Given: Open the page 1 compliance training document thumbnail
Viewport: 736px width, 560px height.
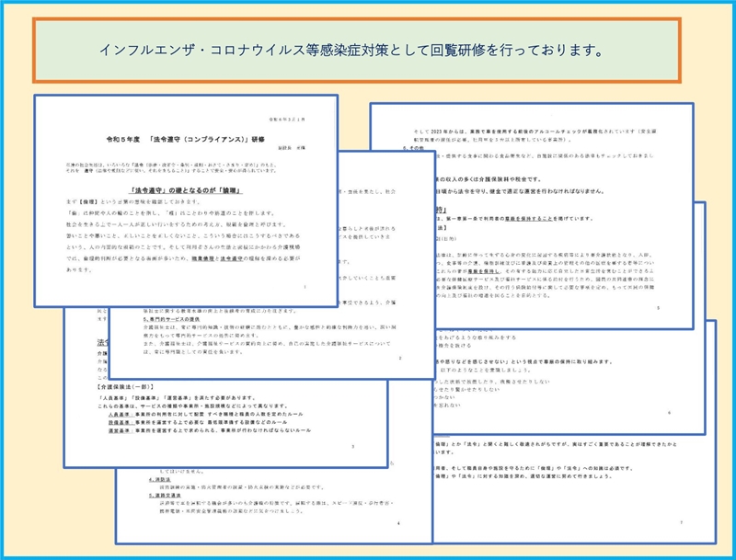Looking at the screenshot, I should pyautogui.click(x=186, y=200).
